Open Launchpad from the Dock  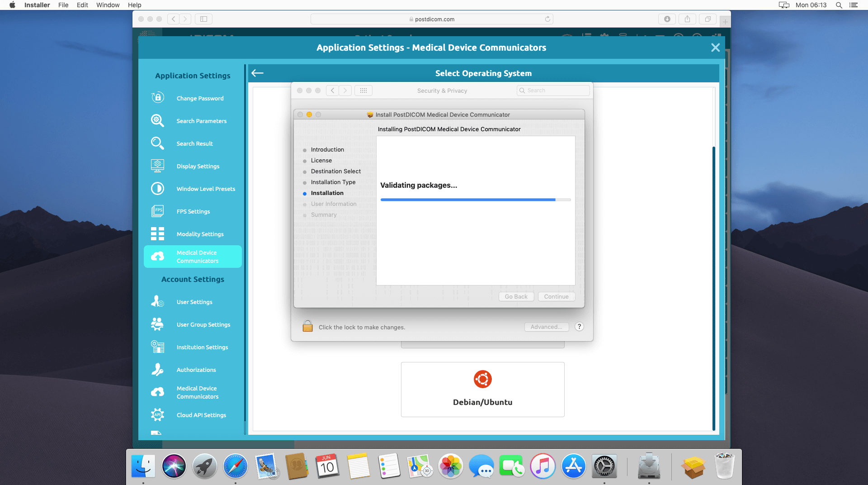tap(205, 466)
